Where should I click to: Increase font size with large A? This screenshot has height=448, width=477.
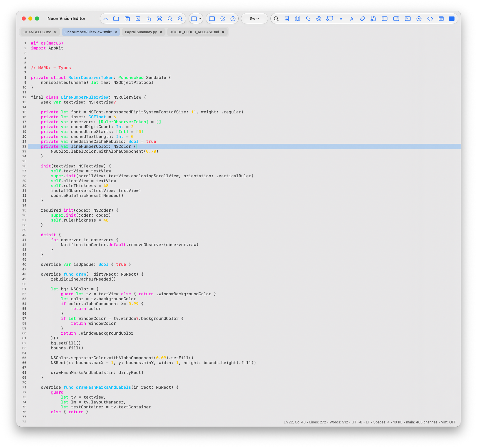(x=352, y=19)
